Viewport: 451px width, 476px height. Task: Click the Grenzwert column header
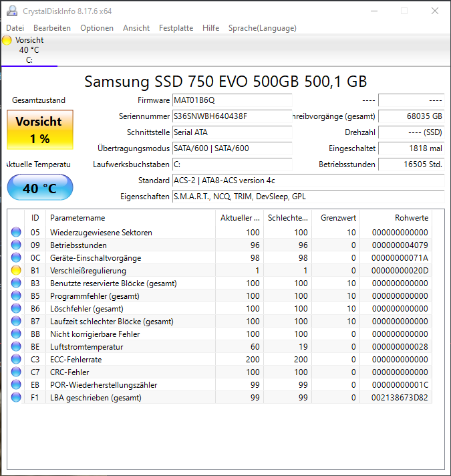click(x=336, y=218)
